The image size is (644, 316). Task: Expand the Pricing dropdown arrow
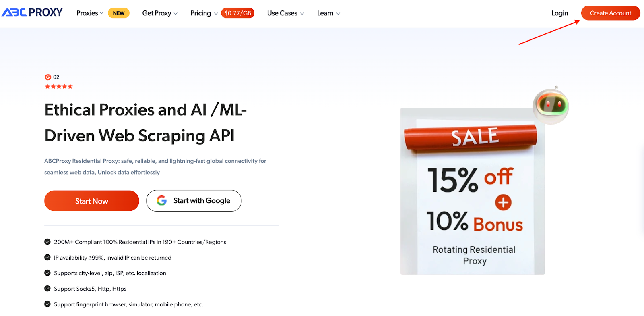(x=216, y=14)
